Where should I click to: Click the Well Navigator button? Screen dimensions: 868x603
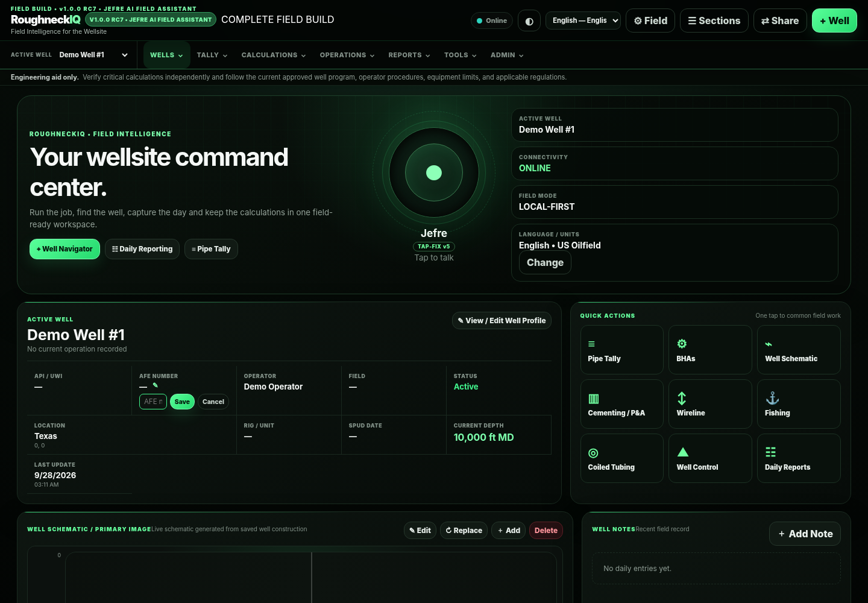click(64, 249)
